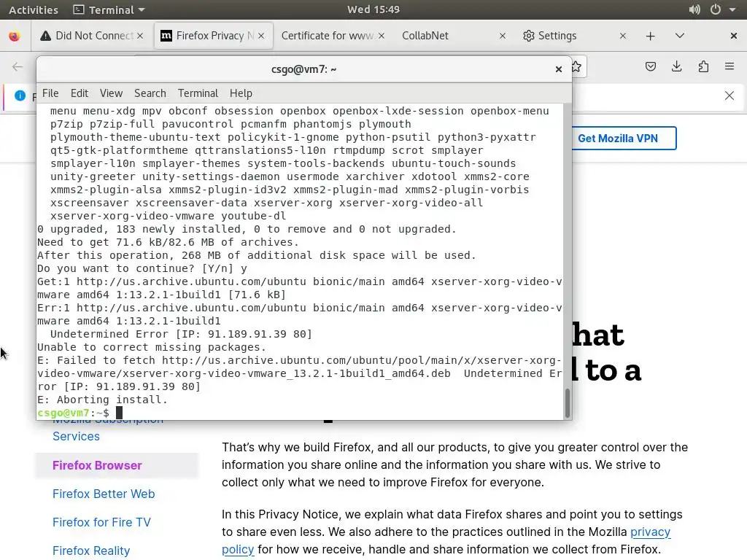Expand the list all tabs chevron
The image size is (747, 560).
[680, 36]
